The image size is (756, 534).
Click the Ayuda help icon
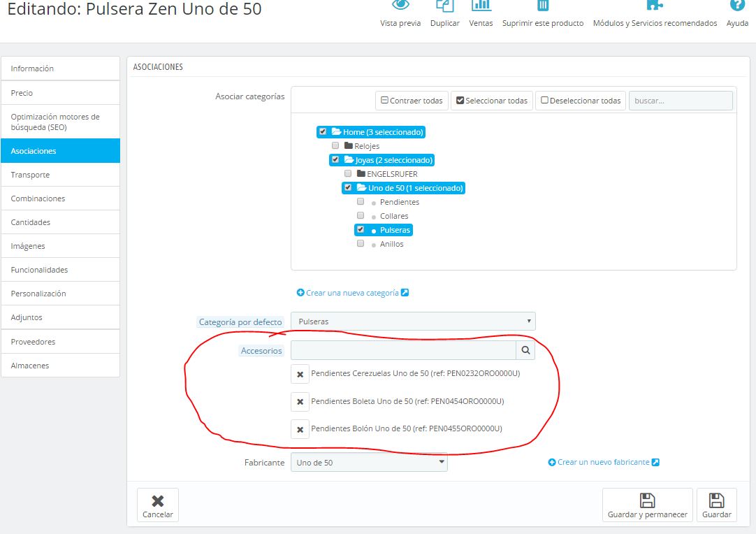(x=737, y=6)
